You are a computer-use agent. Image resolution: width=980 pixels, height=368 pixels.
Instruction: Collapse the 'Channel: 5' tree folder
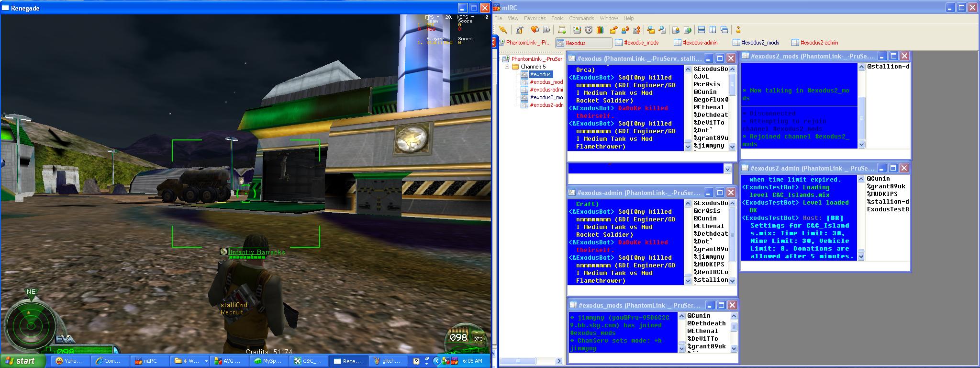[507, 67]
